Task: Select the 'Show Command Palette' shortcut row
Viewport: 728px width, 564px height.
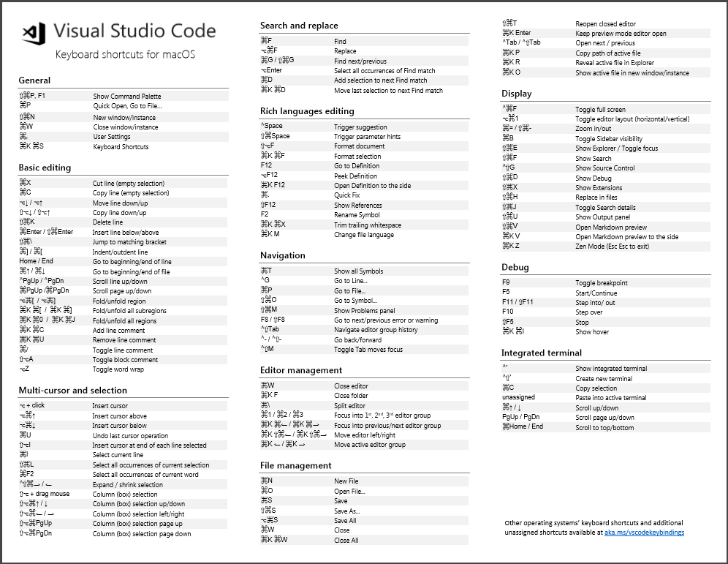Action: tap(123, 96)
